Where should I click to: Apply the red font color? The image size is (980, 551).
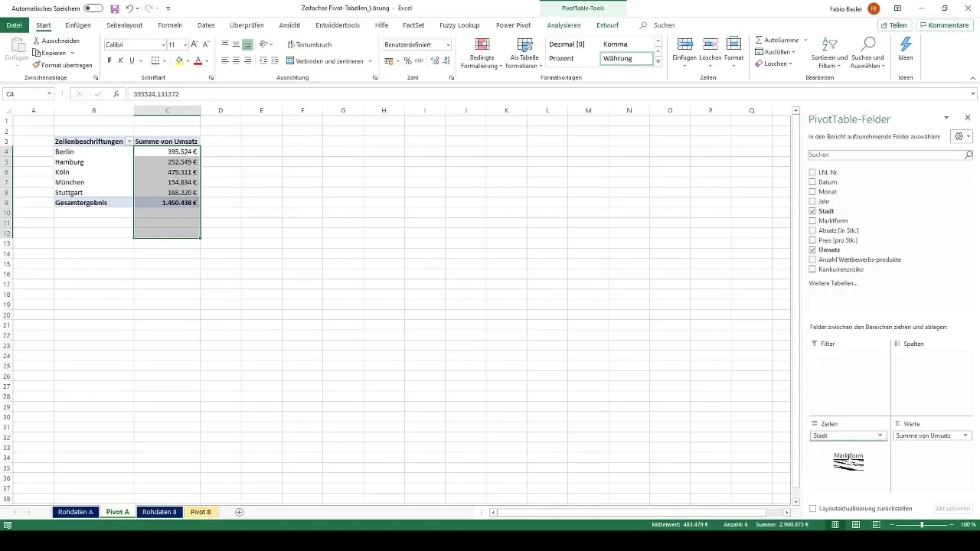pos(198,60)
